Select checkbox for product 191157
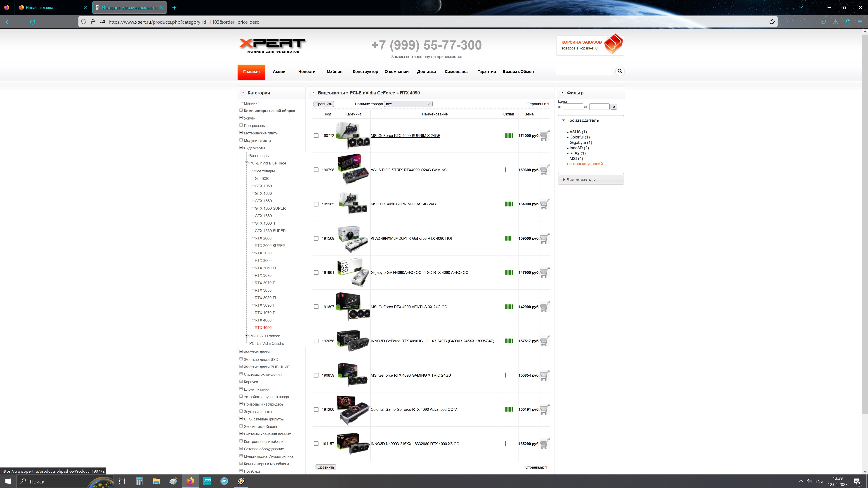The image size is (868, 488). pos(316,444)
